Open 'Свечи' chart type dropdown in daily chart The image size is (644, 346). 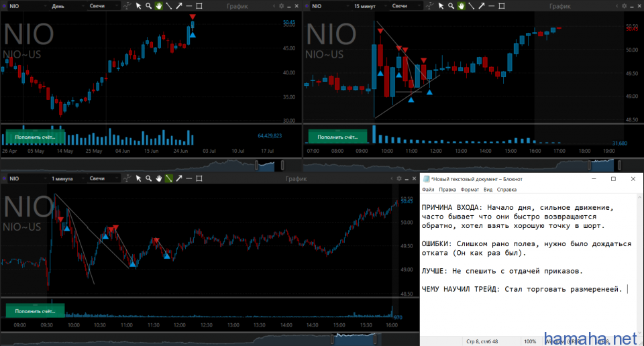[x=104, y=6]
